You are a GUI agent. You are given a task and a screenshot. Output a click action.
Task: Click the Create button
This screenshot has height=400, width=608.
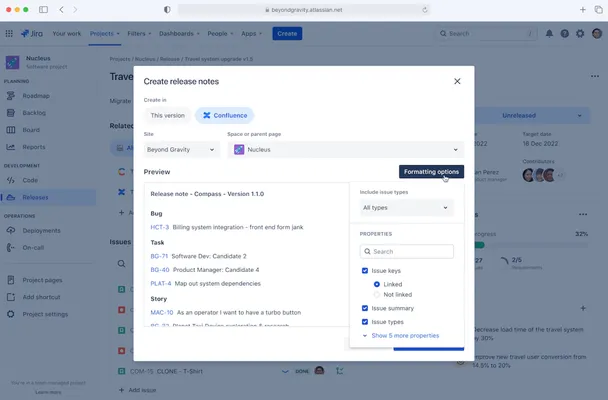287,34
